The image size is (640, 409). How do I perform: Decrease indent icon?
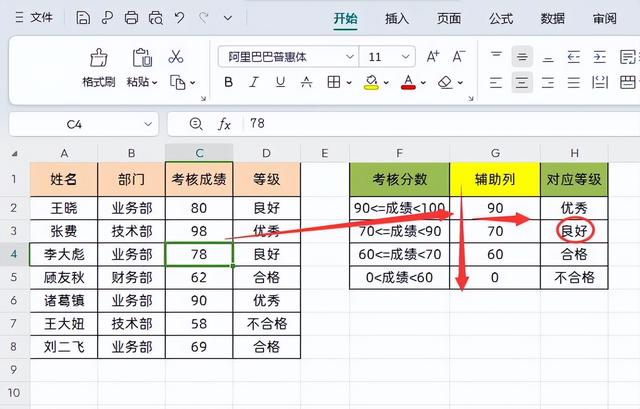pyautogui.click(x=574, y=56)
